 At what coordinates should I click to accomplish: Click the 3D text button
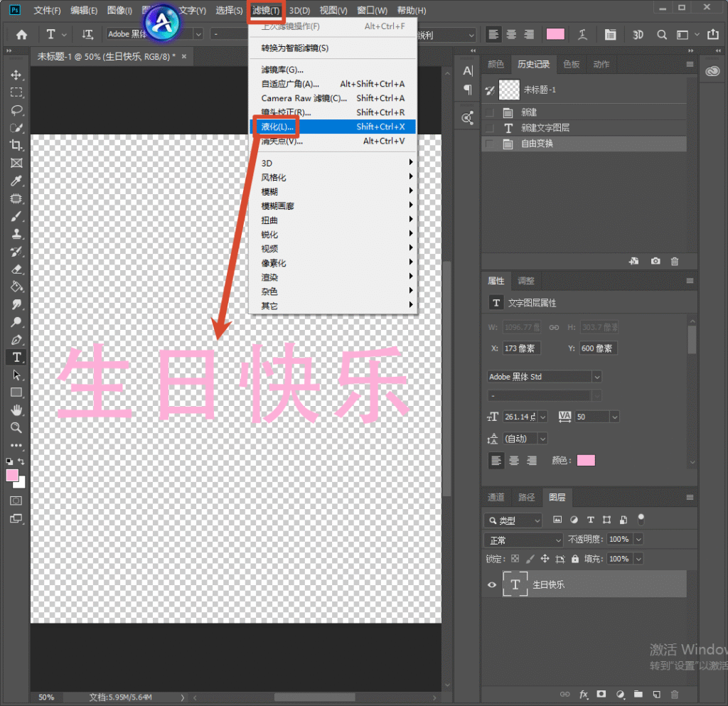click(x=638, y=35)
